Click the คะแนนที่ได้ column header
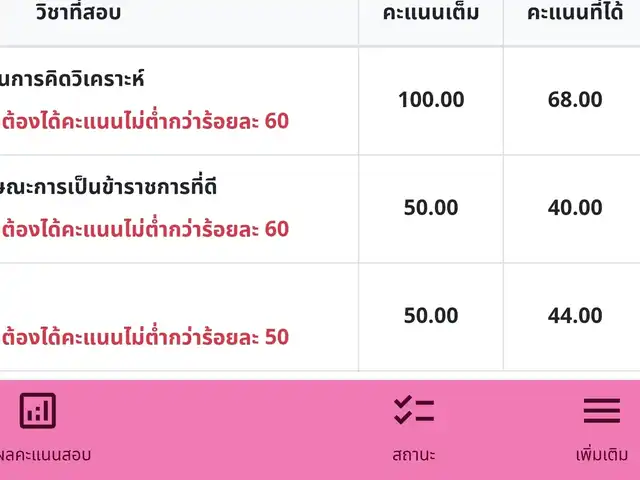The height and width of the screenshot is (480, 640). (575, 14)
